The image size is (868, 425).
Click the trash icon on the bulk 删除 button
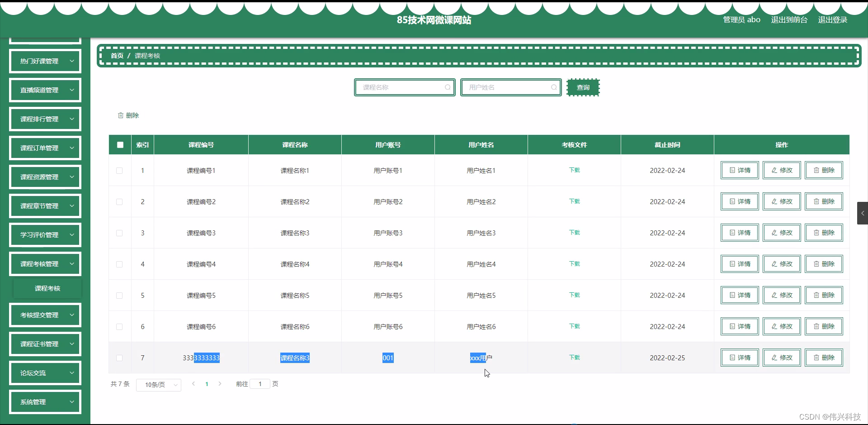(x=120, y=115)
